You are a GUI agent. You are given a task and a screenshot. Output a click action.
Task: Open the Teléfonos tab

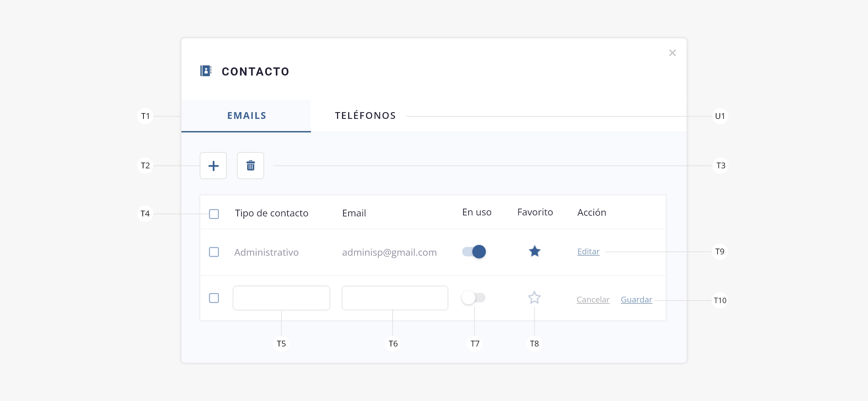click(x=366, y=116)
